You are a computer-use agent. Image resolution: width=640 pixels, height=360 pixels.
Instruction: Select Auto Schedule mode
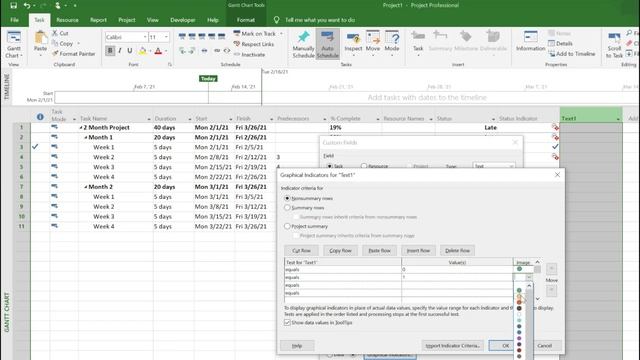point(327,44)
